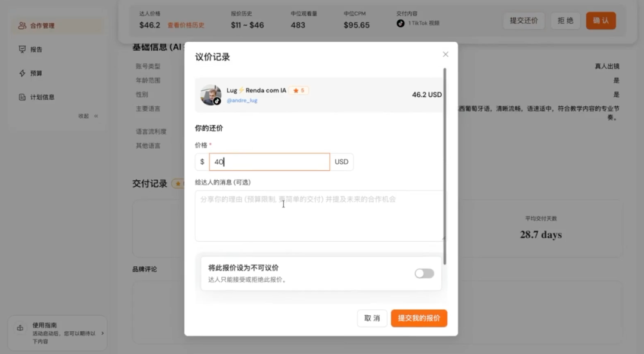Viewport: 644px width, 354px height.
Task: Click the 拒绝 button
Action: point(565,20)
